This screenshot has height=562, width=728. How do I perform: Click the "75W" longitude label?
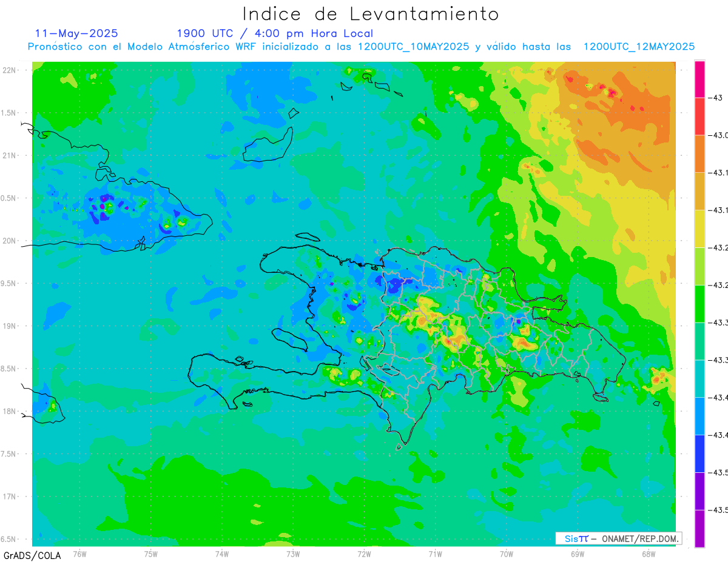point(151,554)
